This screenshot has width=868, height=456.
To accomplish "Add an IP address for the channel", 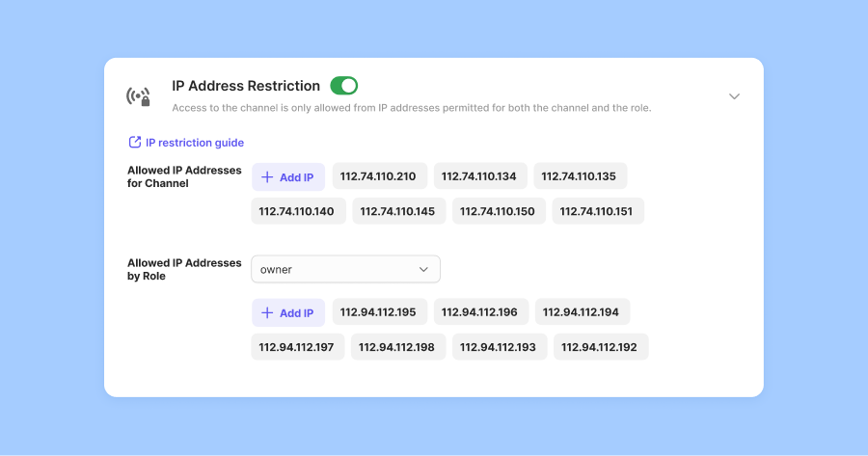I will point(288,177).
